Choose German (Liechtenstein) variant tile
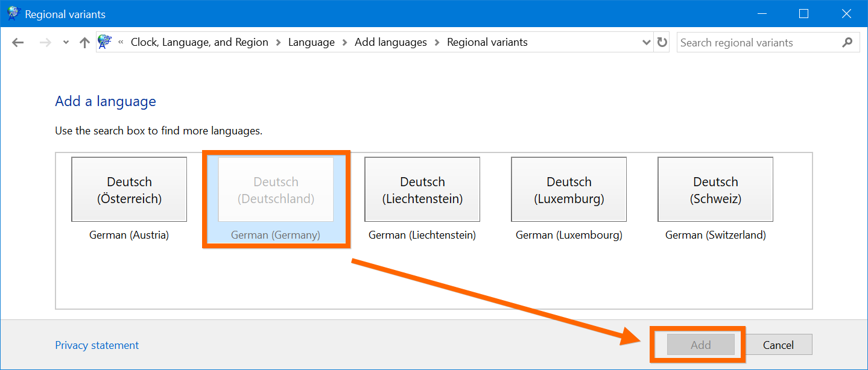This screenshot has height=370, width=868. coord(422,190)
